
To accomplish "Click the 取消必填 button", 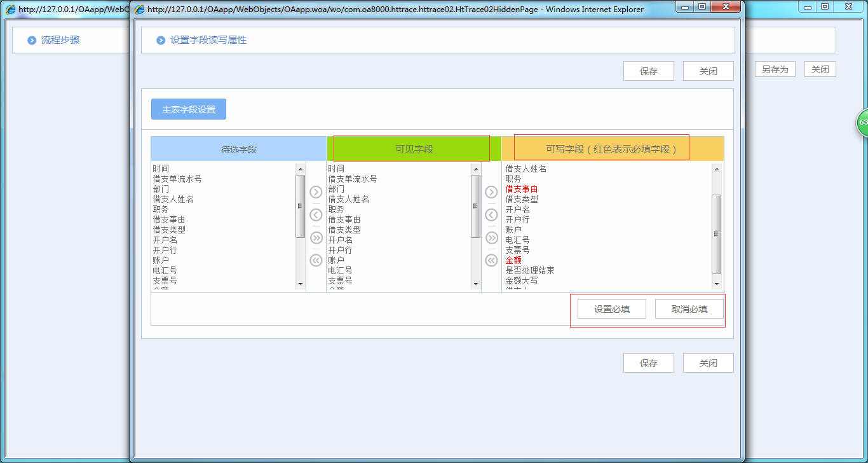I will 689,308.
